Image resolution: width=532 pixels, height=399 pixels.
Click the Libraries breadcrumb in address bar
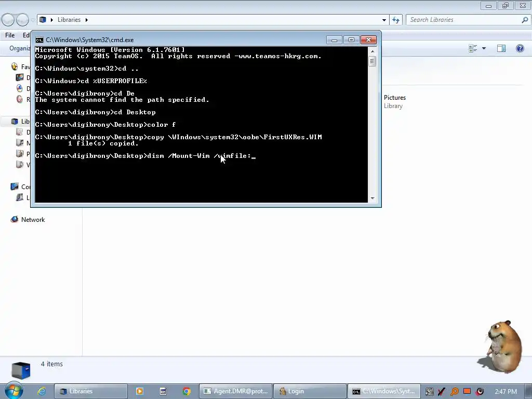click(x=69, y=20)
